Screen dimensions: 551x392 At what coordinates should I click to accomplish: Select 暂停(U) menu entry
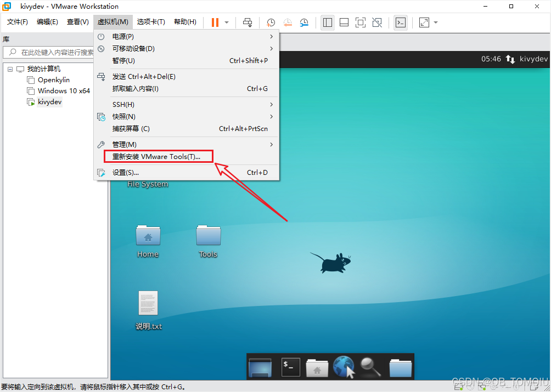point(187,61)
